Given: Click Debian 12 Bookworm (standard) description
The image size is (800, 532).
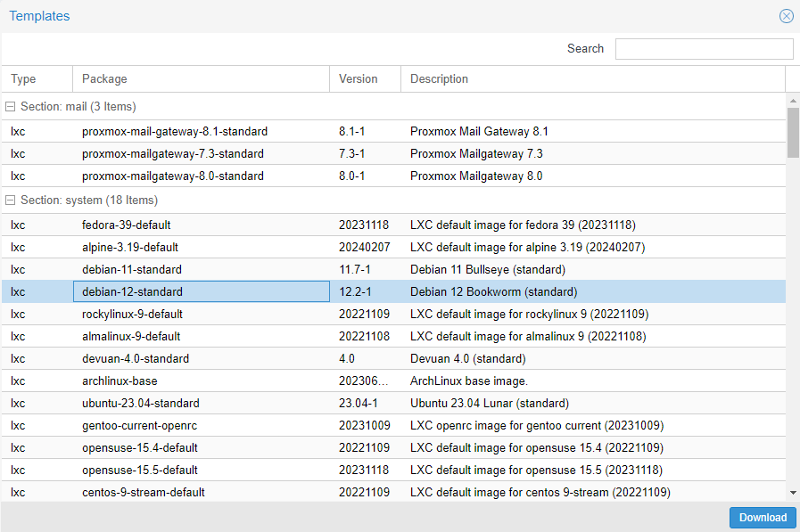Looking at the screenshot, I should 494,292.
